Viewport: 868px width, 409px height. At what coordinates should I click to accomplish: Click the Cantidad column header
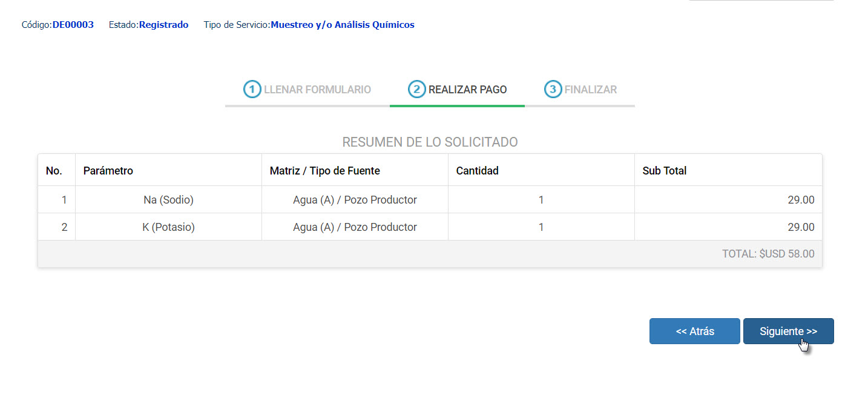[541, 171]
